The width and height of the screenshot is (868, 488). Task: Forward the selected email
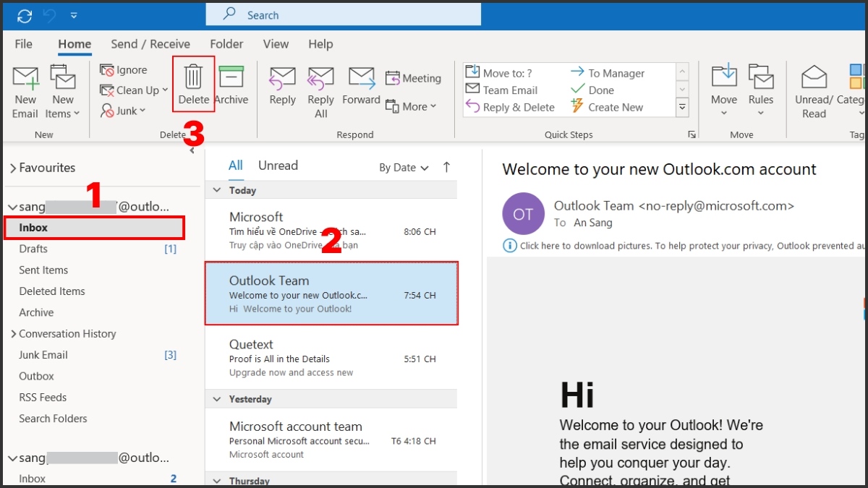361,86
